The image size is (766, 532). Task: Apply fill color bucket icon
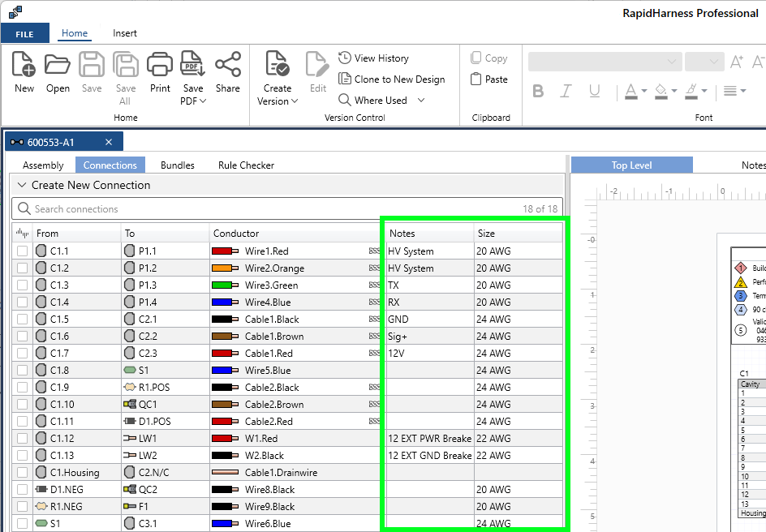click(661, 91)
